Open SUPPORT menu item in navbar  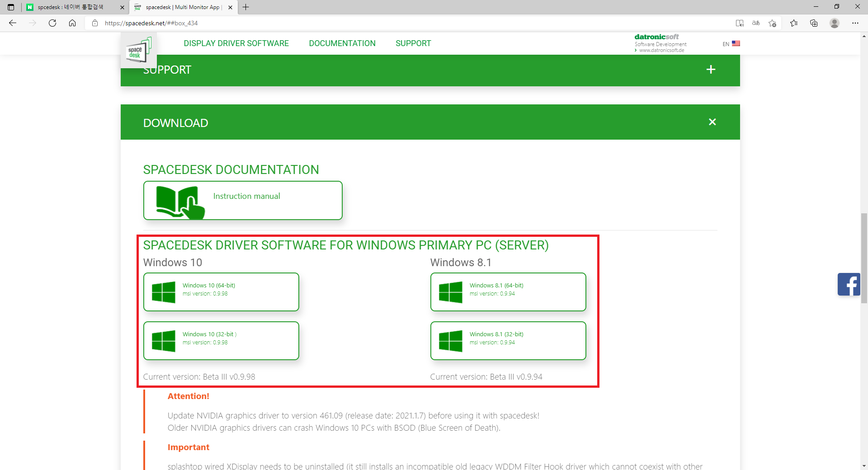coord(413,43)
